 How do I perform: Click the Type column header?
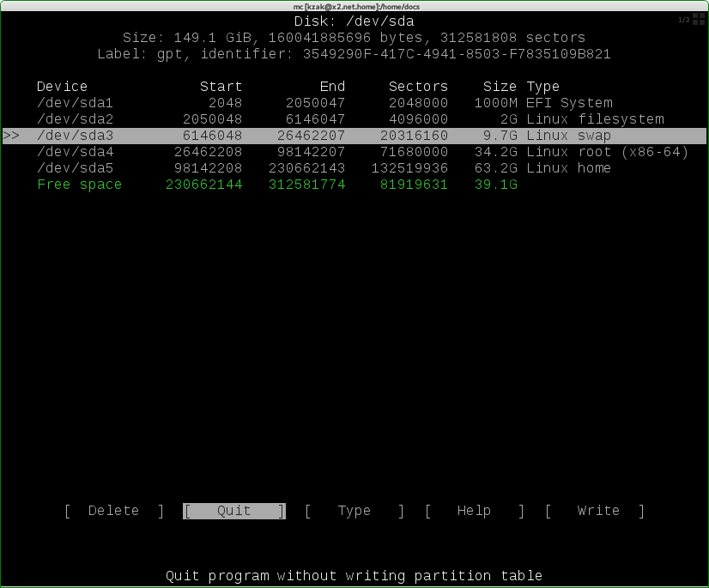pyautogui.click(x=542, y=87)
